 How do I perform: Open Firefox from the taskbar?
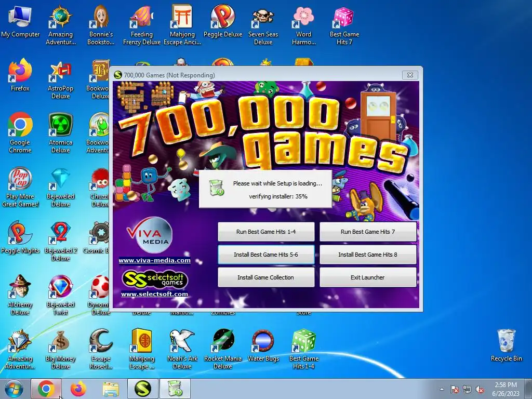78,389
